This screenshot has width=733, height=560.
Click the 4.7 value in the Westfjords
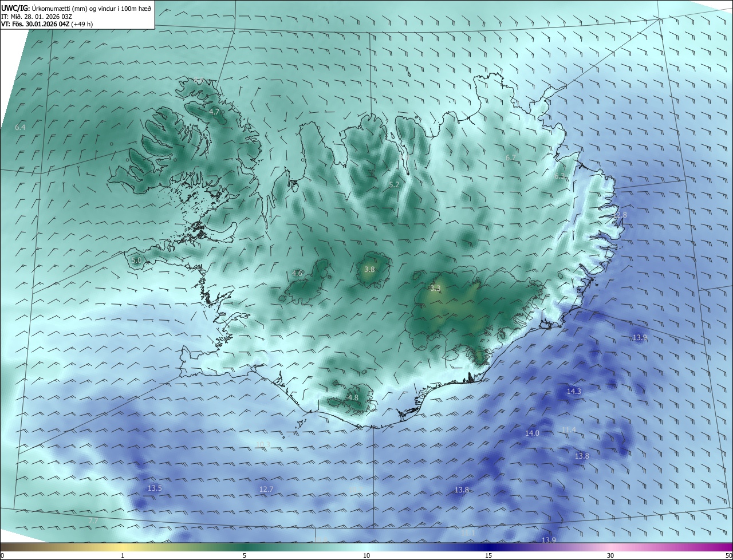click(x=215, y=112)
